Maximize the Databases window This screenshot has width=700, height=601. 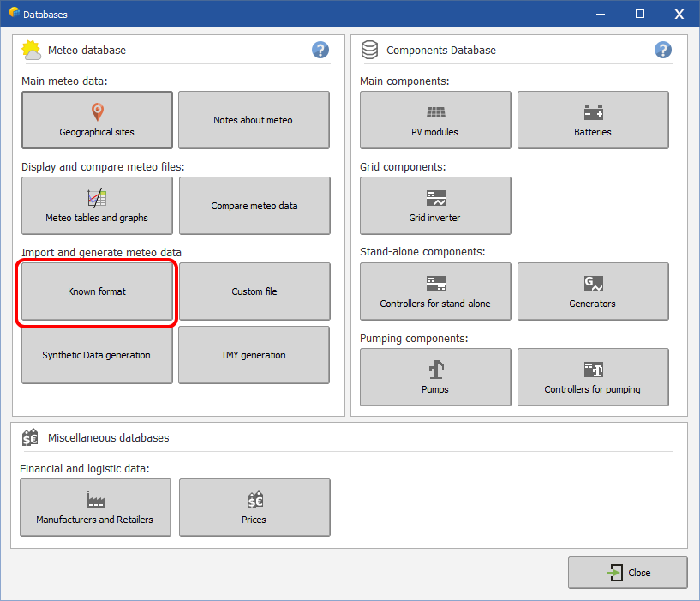pyautogui.click(x=640, y=14)
